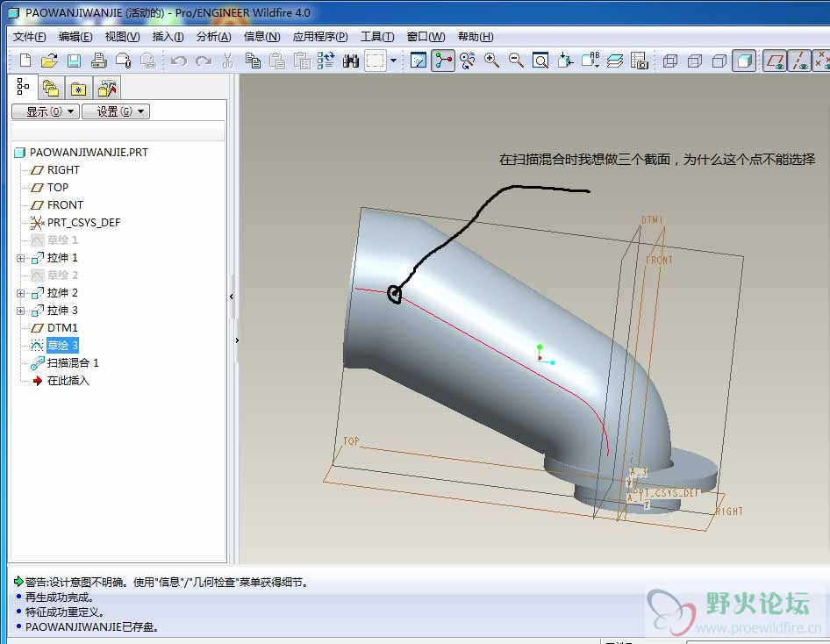The width and height of the screenshot is (830, 644).
Task: Open the 插入(I) menu
Action: coord(168,37)
